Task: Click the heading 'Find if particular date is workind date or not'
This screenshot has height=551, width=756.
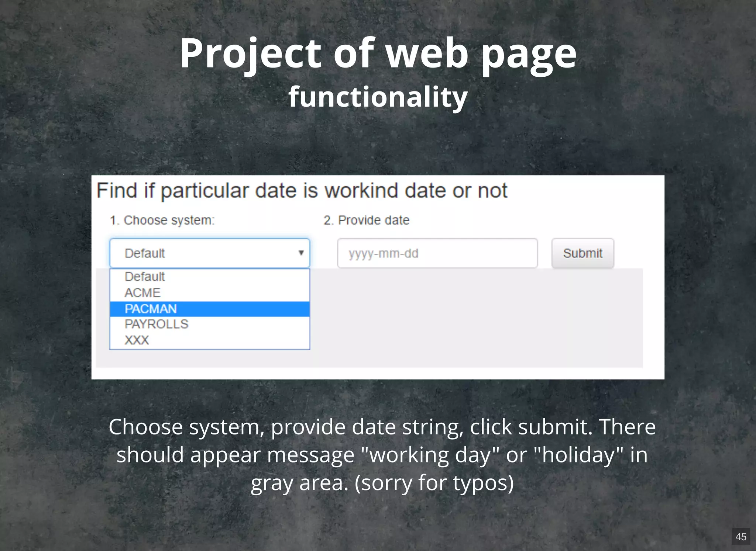Action: click(x=302, y=191)
